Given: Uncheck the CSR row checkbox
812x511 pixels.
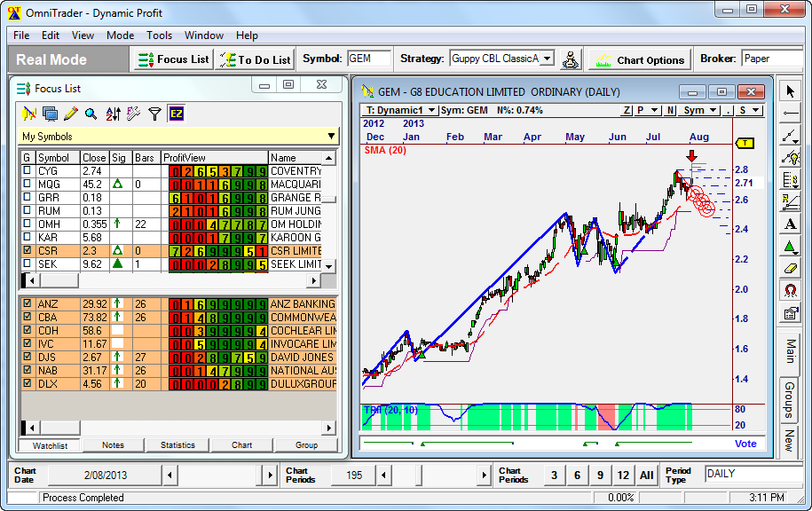Looking at the screenshot, I should tap(27, 250).
